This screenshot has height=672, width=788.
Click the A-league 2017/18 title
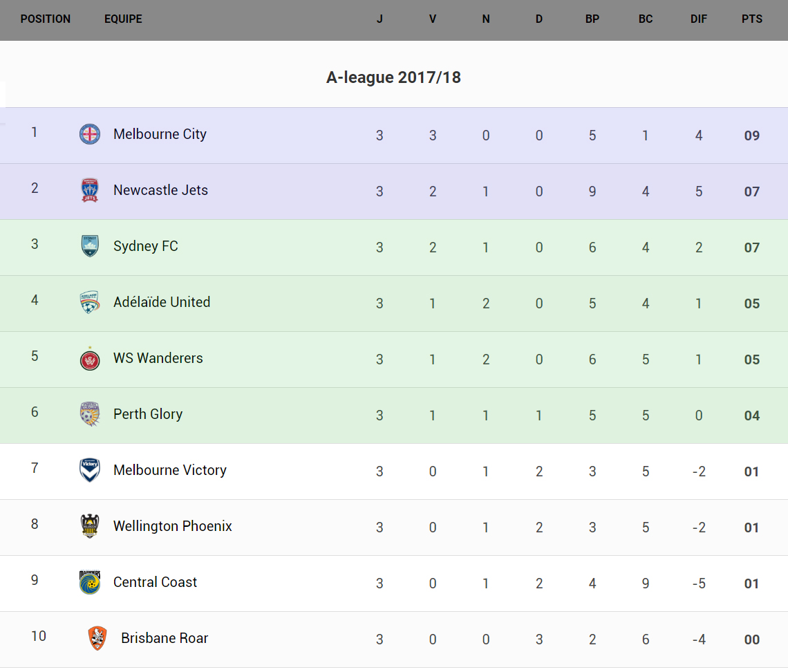[x=393, y=77]
